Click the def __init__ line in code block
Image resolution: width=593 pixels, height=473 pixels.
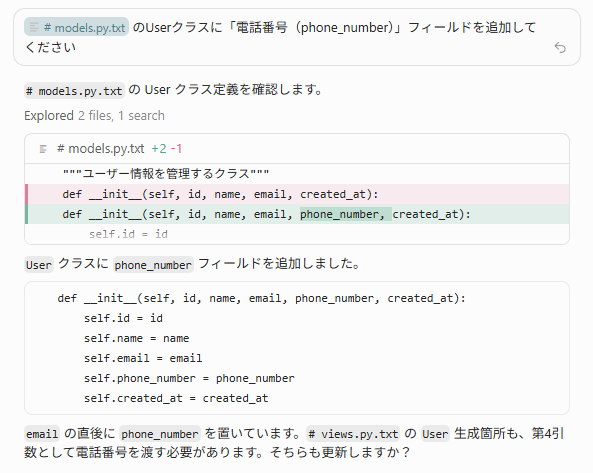pyautogui.click(x=261, y=298)
